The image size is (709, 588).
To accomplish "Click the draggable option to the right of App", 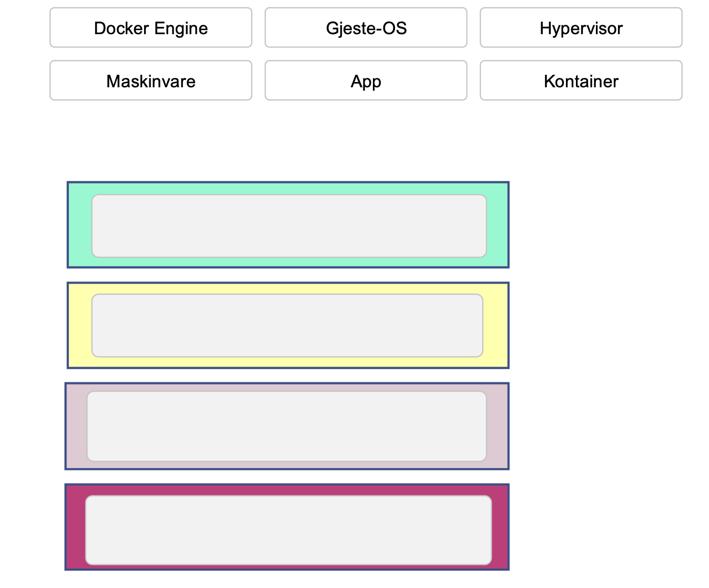I will [x=581, y=81].
